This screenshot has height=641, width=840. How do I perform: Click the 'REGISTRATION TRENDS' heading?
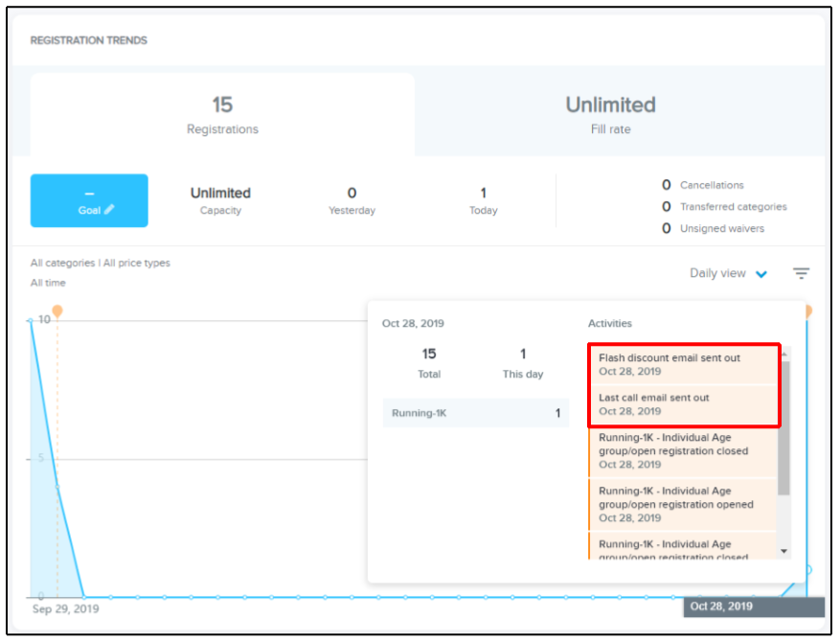pyautogui.click(x=88, y=41)
